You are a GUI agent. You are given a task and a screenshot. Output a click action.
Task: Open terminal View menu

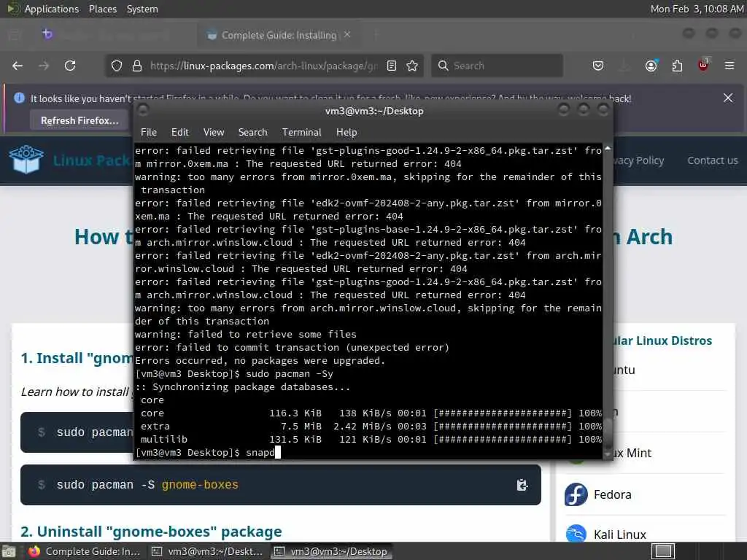point(214,133)
